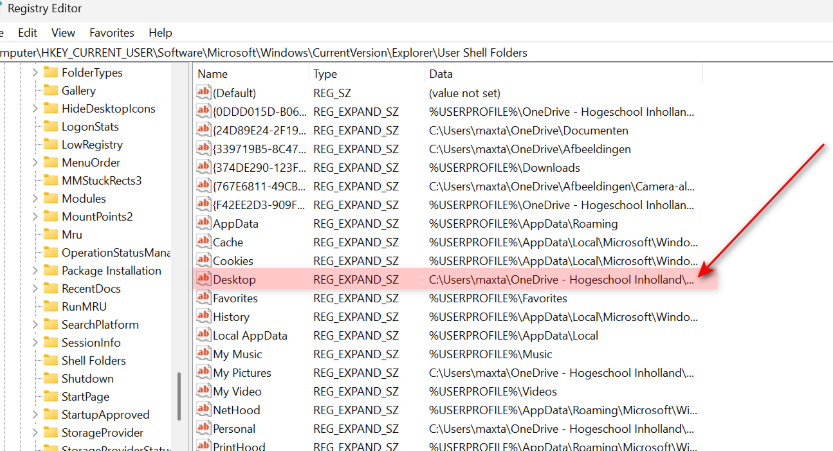The width and height of the screenshot is (833, 451).
Task: Sort values by the Data column header
Action: (563, 74)
